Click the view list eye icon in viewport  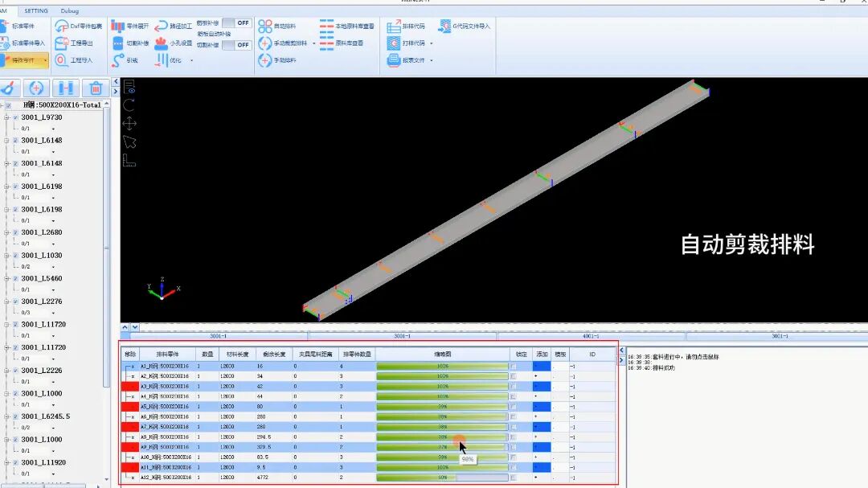pos(129,87)
